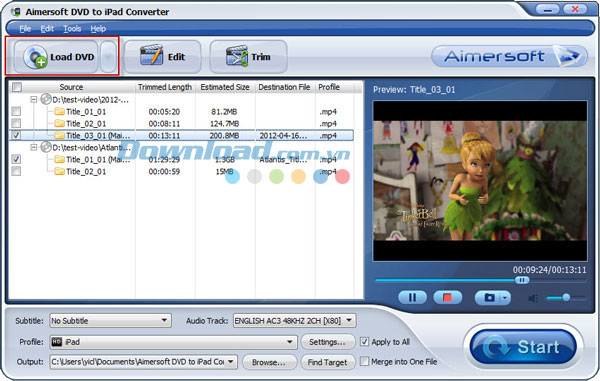Uncheck the Apply to All checkbox
600x381 pixels.
coord(365,342)
